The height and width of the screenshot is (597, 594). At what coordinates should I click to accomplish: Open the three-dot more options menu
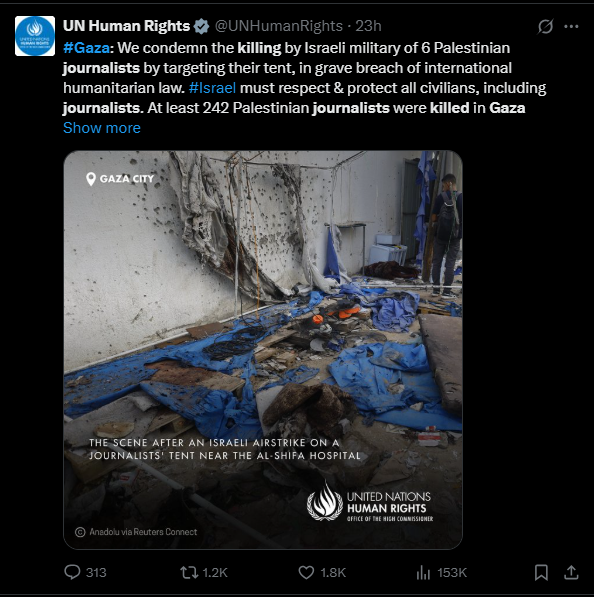571,26
